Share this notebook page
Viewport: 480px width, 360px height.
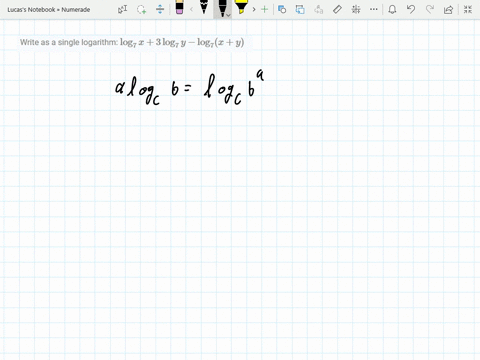[x=448, y=9]
